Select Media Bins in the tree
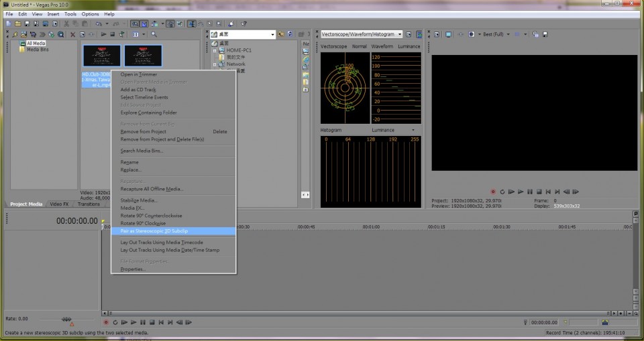This screenshot has width=644, height=341. coord(37,50)
